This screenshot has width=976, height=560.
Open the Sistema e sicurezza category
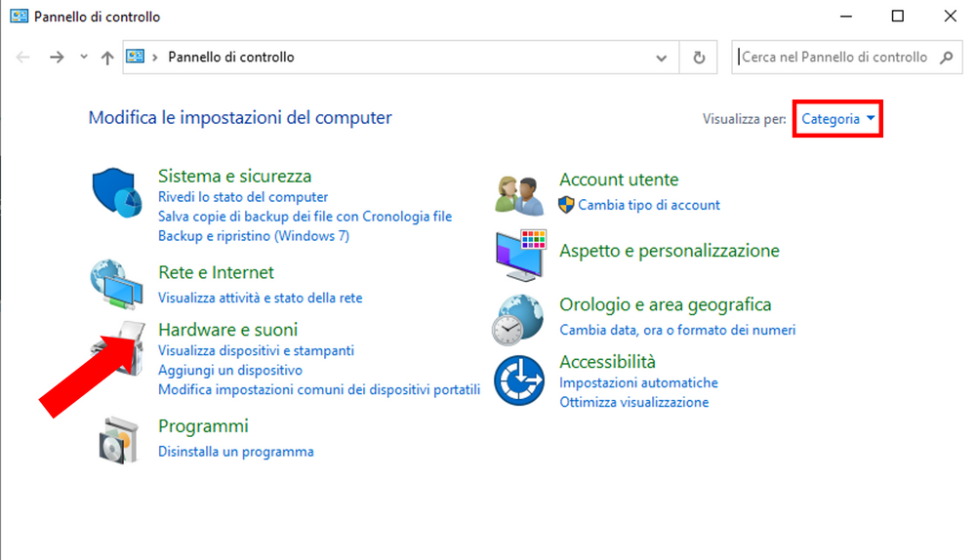(234, 176)
